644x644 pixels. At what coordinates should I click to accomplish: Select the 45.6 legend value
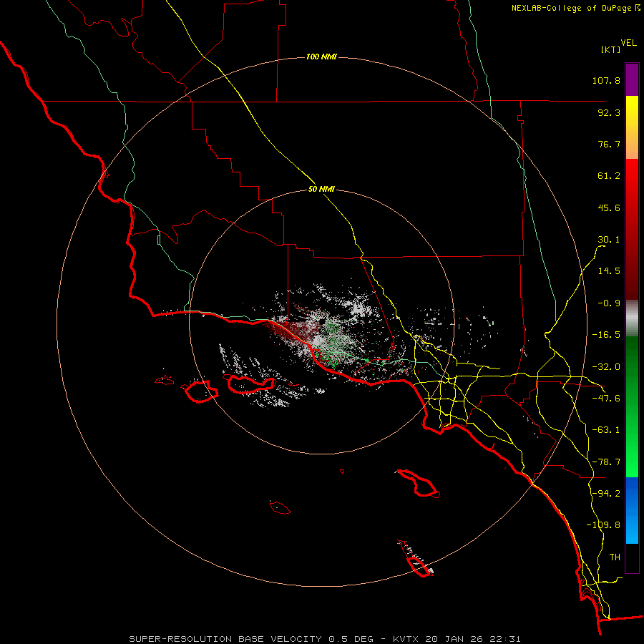609,208
